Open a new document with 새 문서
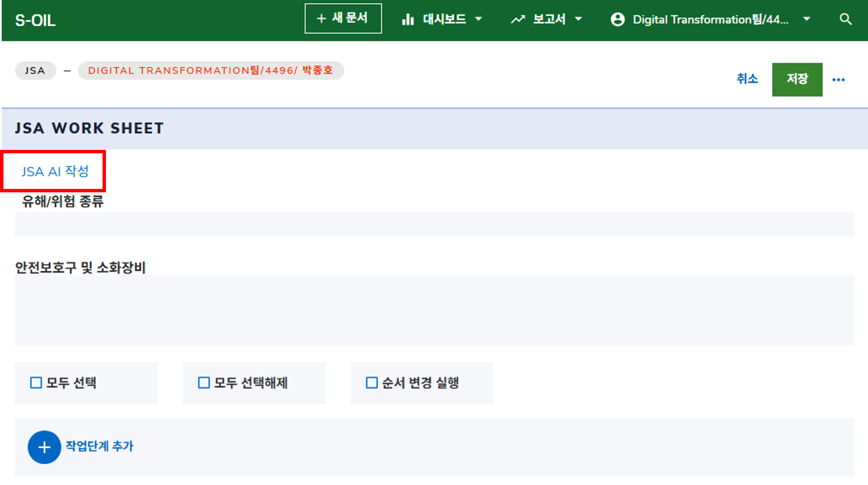The width and height of the screenshot is (868, 485). point(343,19)
